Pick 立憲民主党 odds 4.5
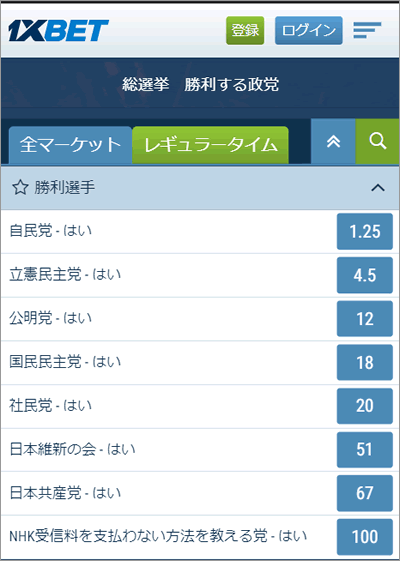This screenshot has width=400, height=561. (x=365, y=275)
